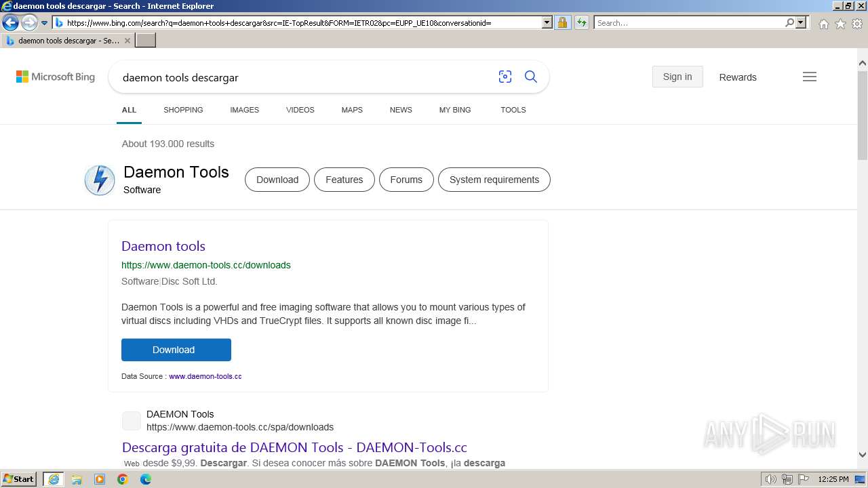Click the security lock icon in address bar
The image size is (868, 488).
[x=562, y=22]
